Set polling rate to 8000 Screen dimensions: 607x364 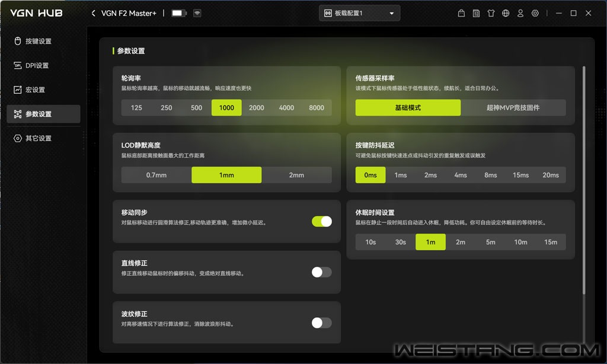click(317, 108)
